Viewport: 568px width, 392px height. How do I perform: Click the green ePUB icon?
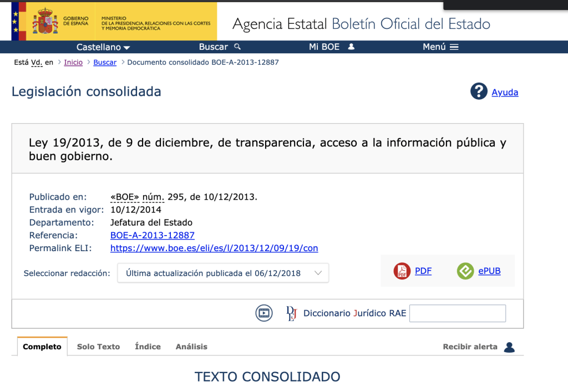465,271
